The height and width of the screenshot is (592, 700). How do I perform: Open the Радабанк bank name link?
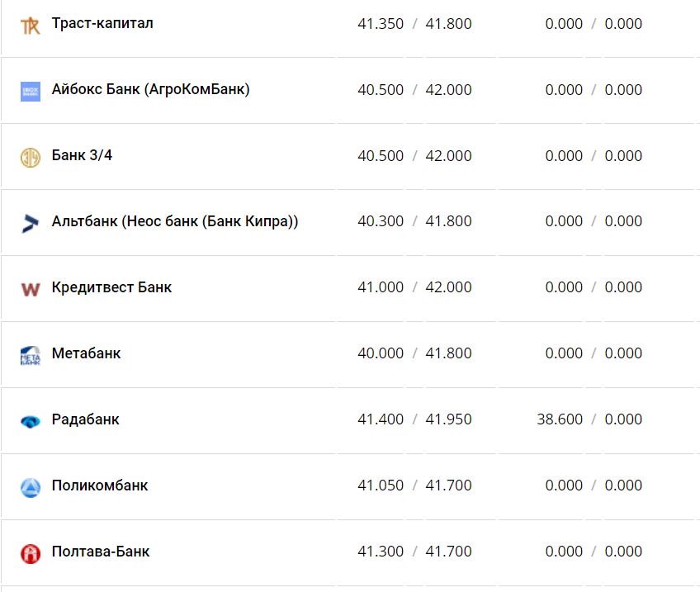click(85, 419)
